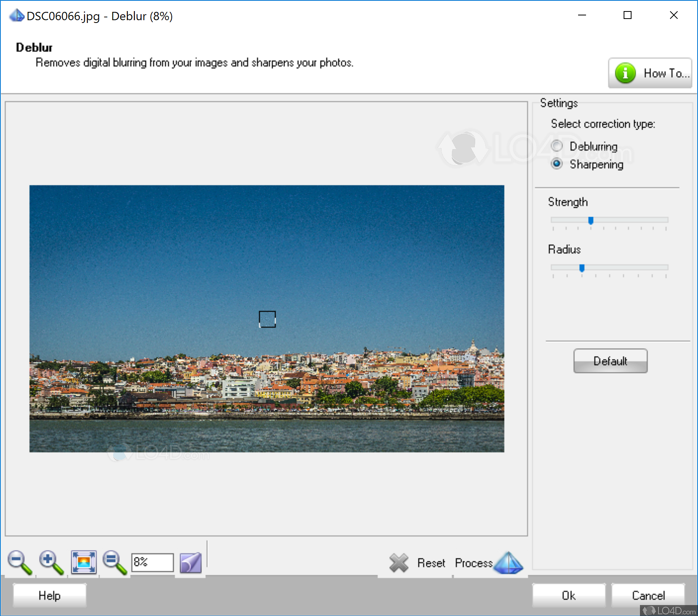Open Help from the bottom left
Image resolution: width=698 pixels, height=616 pixels.
[49, 595]
